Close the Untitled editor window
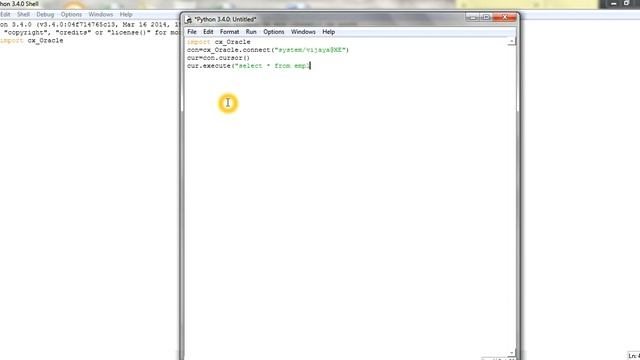The image size is (640, 360). point(505,18)
